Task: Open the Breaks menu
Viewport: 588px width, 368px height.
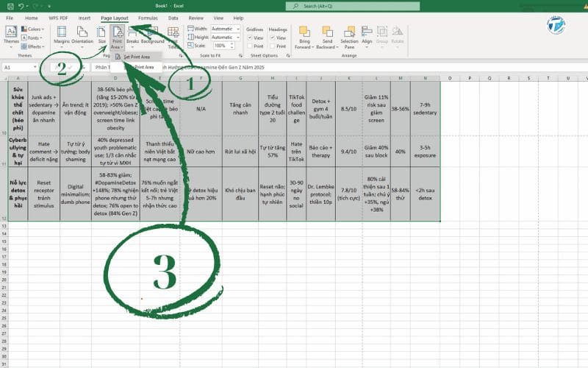Action: point(132,37)
